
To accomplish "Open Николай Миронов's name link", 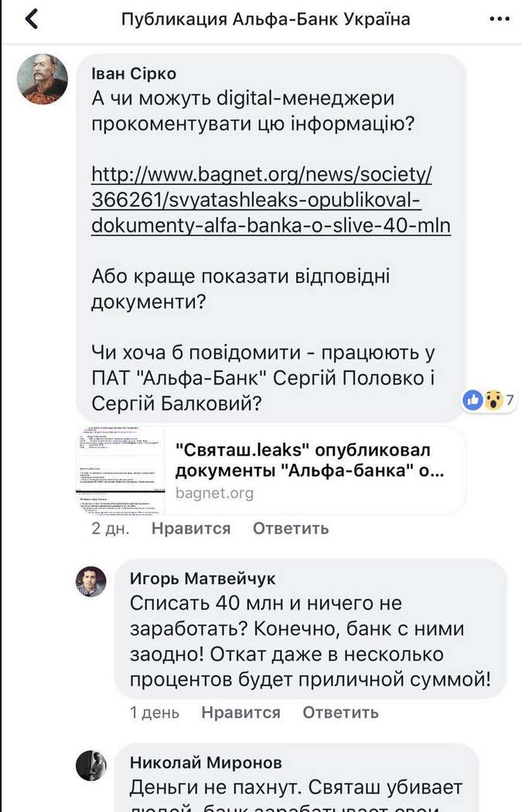I will pos(206,763).
